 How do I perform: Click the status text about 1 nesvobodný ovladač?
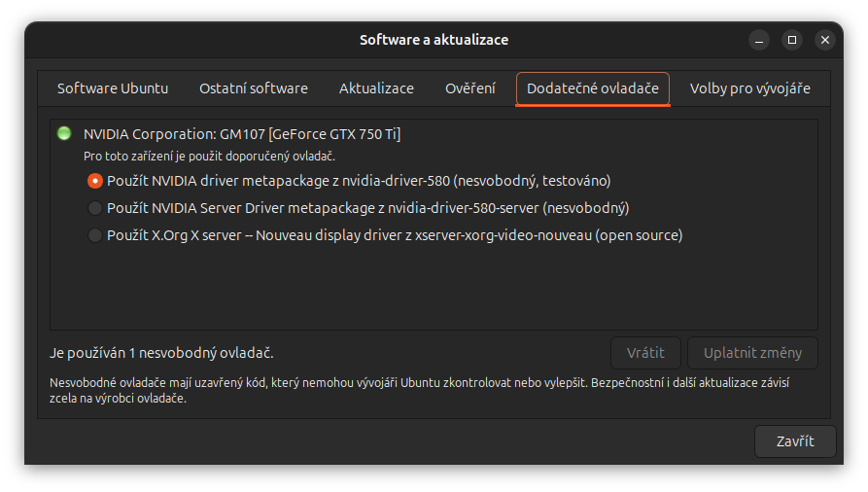pyautogui.click(x=168, y=353)
